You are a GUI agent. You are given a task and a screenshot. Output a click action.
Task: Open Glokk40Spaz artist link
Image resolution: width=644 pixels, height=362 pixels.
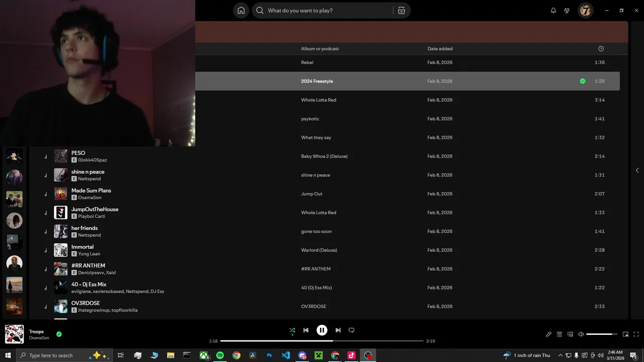pyautogui.click(x=93, y=160)
